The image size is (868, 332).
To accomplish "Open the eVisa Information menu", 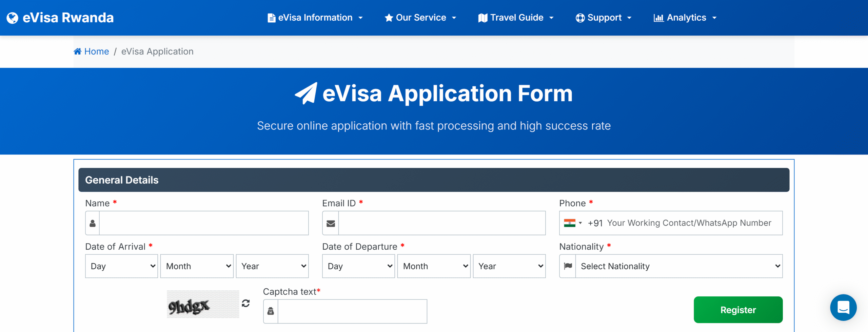I will click(x=315, y=18).
